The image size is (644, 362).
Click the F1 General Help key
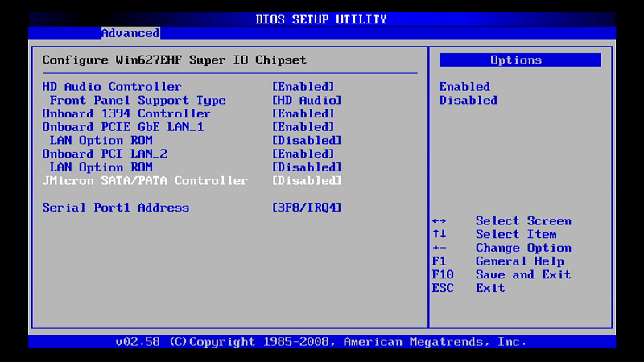click(x=439, y=261)
